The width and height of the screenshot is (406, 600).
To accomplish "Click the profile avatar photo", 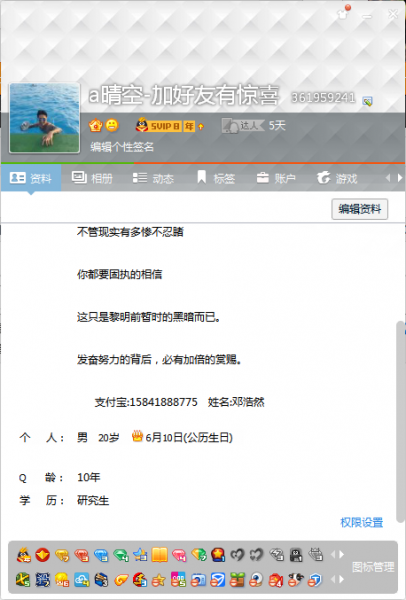I will pyautogui.click(x=44, y=117).
